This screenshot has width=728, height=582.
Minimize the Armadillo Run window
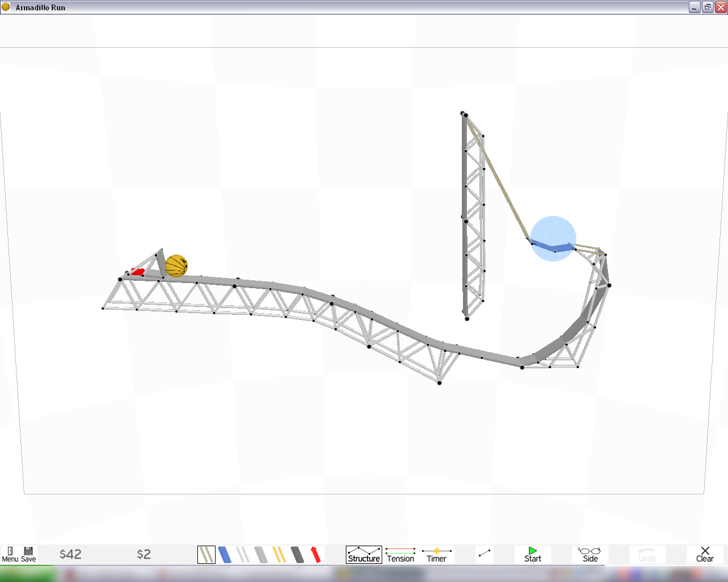point(694,7)
